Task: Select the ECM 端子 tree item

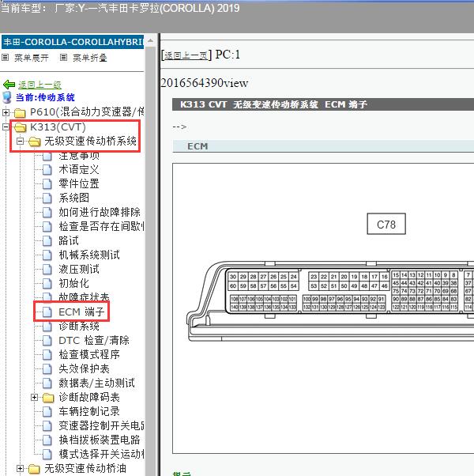Action: 81,312
